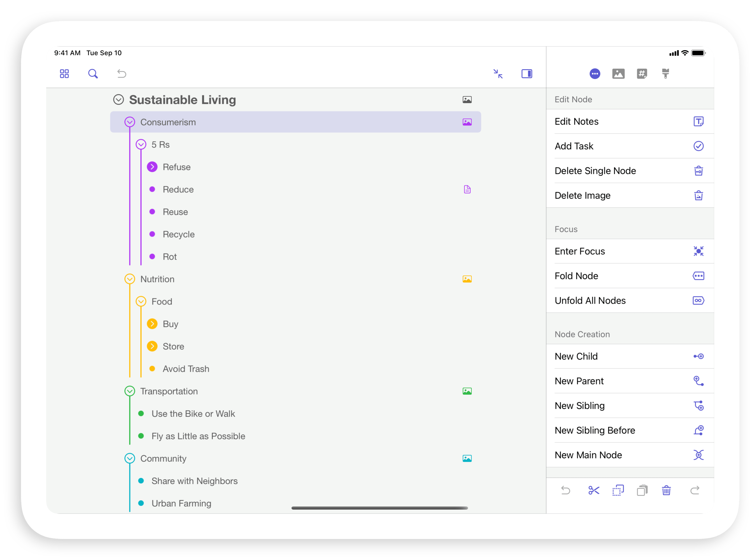The image size is (752, 560).
Task: Collapse the Nutrition branch chevron
Action: pos(130,279)
